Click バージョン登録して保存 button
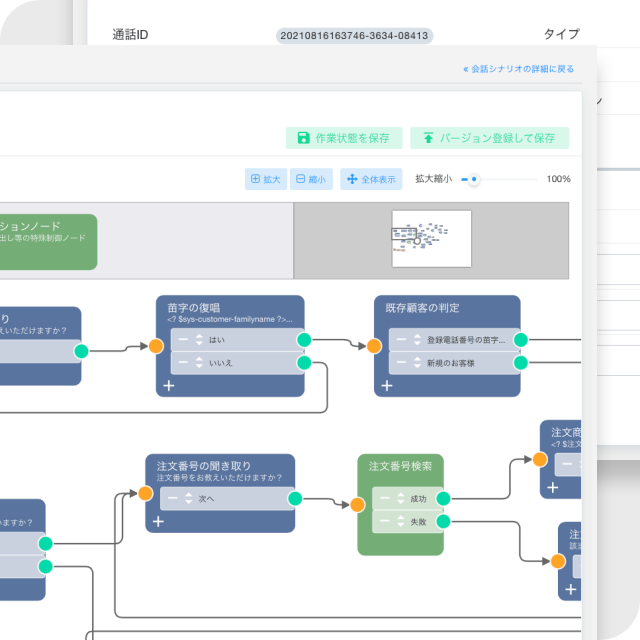Viewport: 640px width, 640px height. 489,138
